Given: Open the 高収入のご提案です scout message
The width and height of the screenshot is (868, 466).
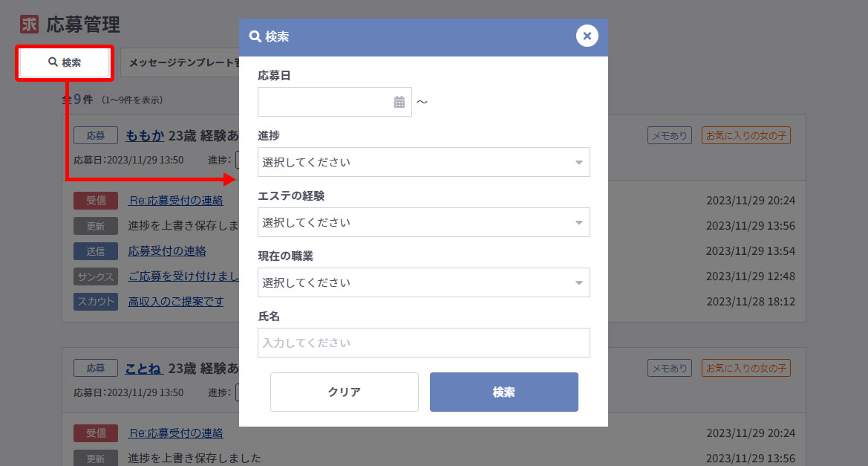Looking at the screenshot, I should (x=176, y=302).
